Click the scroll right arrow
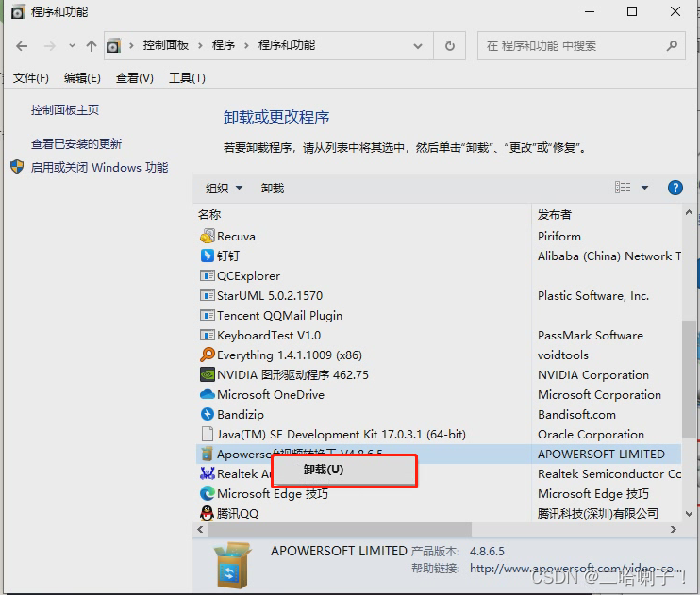This screenshot has height=595, width=700. (674, 529)
